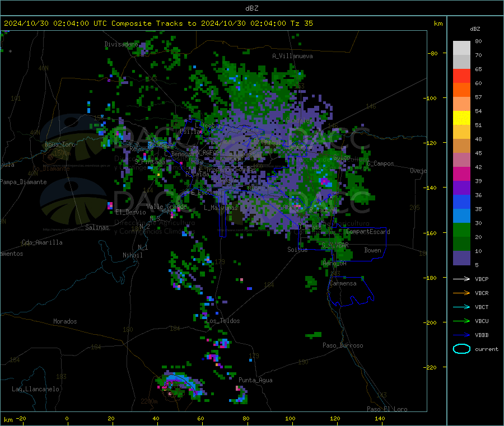Select the bright green 20-30 dBZ band
The width and height of the screenshot is (504, 426).
click(461, 230)
